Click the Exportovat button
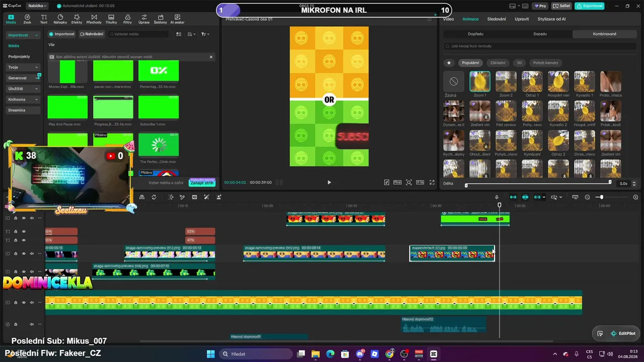This screenshot has width=644, height=362. (x=590, y=6)
